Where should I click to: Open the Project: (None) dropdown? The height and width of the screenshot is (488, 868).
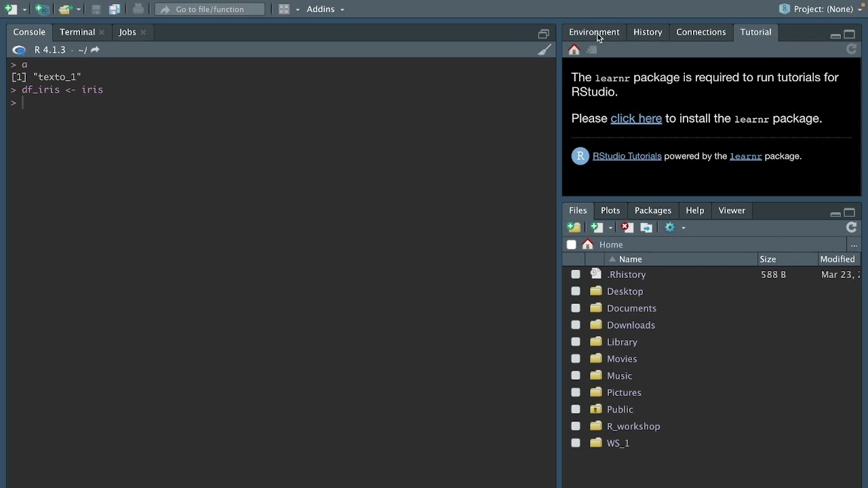821,9
